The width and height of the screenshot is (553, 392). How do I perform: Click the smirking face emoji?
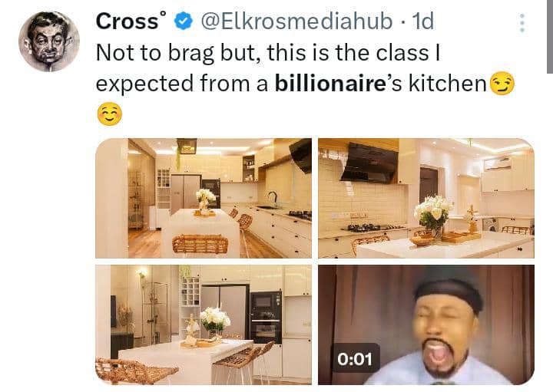pyautogui.click(x=502, y=84)
